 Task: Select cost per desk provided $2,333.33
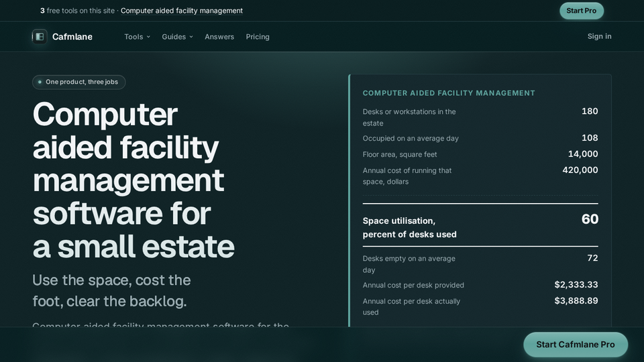coord(576,285)
